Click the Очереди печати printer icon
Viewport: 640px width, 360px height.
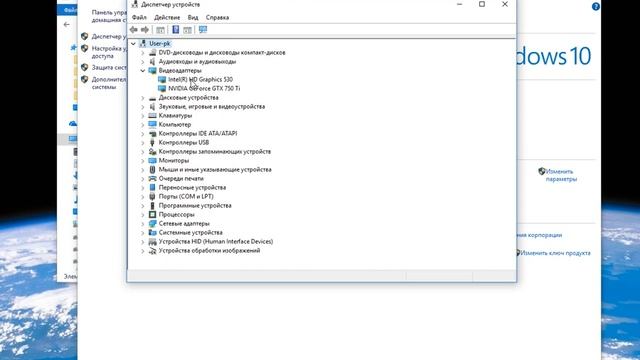152,178
